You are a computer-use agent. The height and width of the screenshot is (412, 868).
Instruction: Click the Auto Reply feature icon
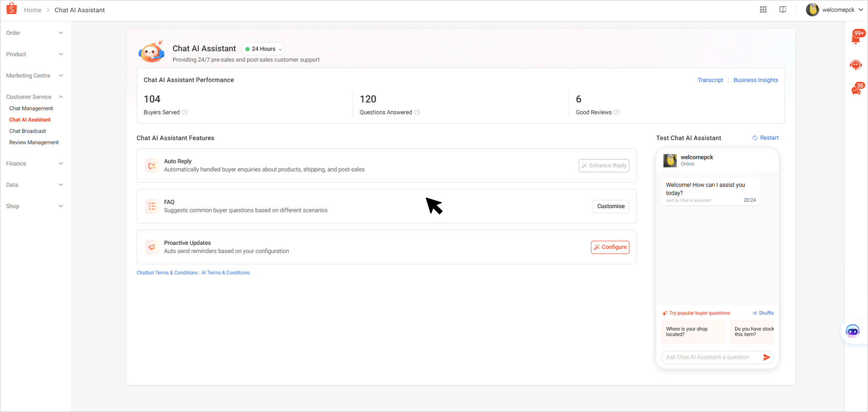[152, 166]
